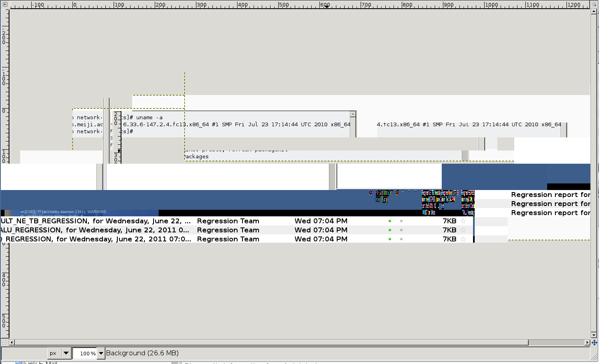Viewport: 599px width, 364px height.
Task: Open the blue navigation preview arrows icon
Action: tap(594, 342)
